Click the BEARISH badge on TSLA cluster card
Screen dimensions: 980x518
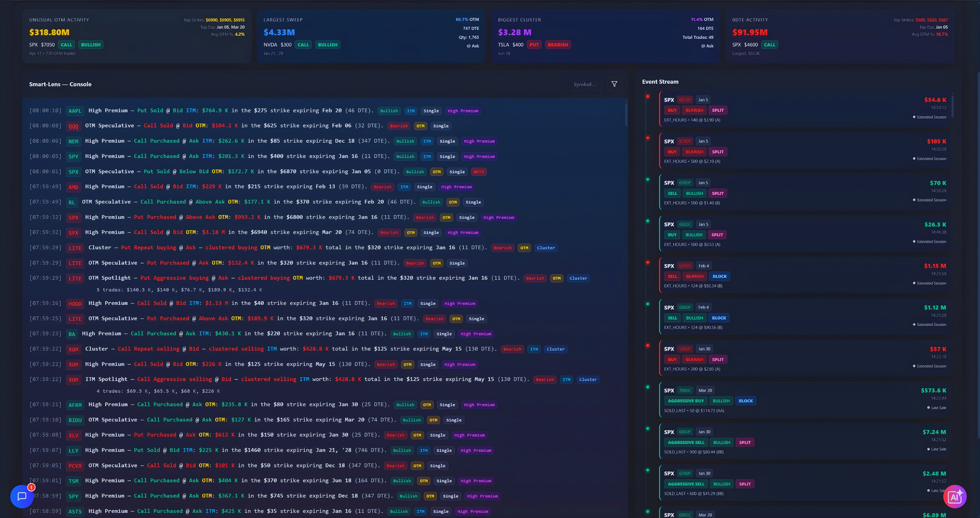558,44
